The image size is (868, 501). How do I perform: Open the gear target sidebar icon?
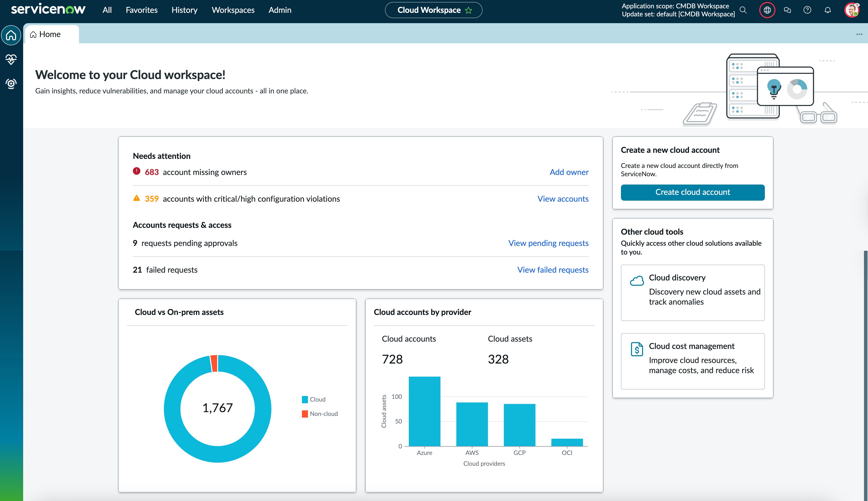pyautogui.click(x=11, y=83)
